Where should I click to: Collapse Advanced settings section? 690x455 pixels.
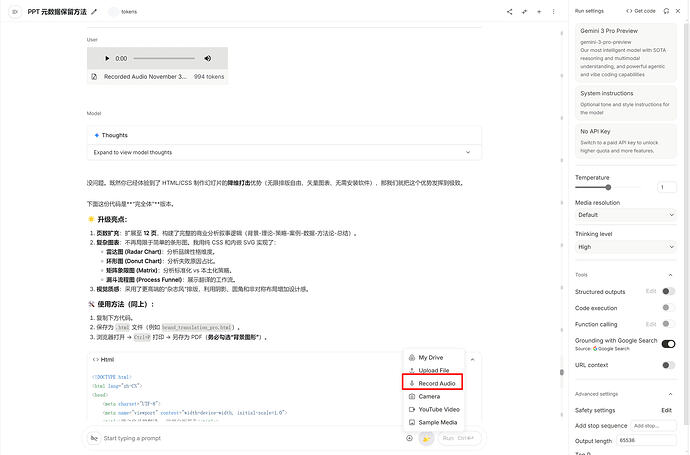tap(670, 394)
